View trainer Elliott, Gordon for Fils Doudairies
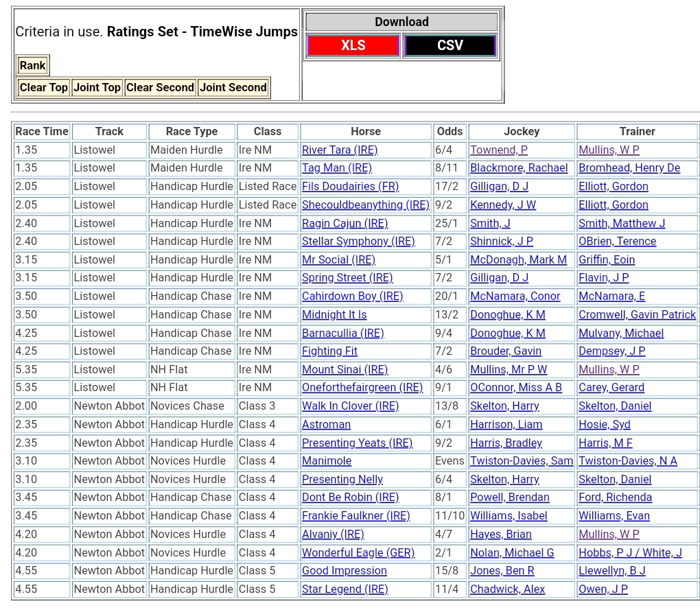The height and width of the screenshot is (608, 700). (613, 187)
